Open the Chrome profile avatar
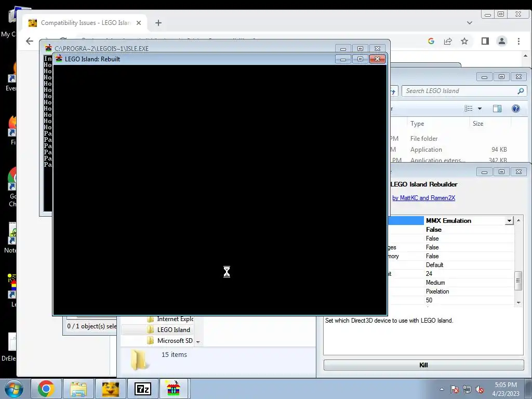 (502, 41)
